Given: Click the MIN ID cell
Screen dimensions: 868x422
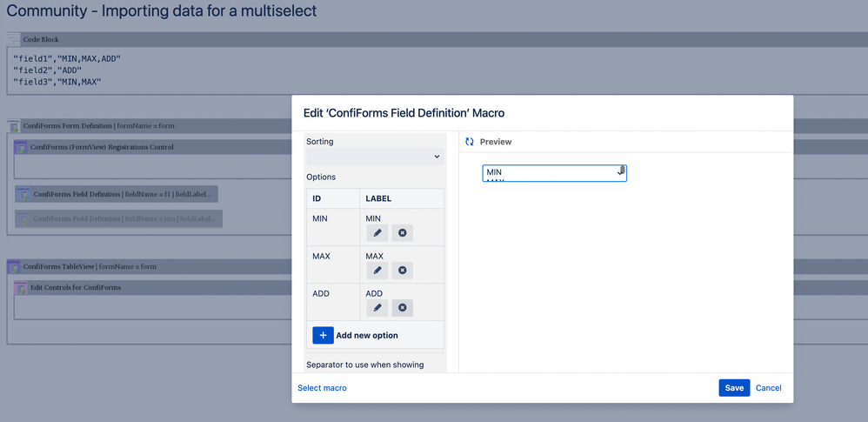Looking at the screenshot, I should point(333,227).
